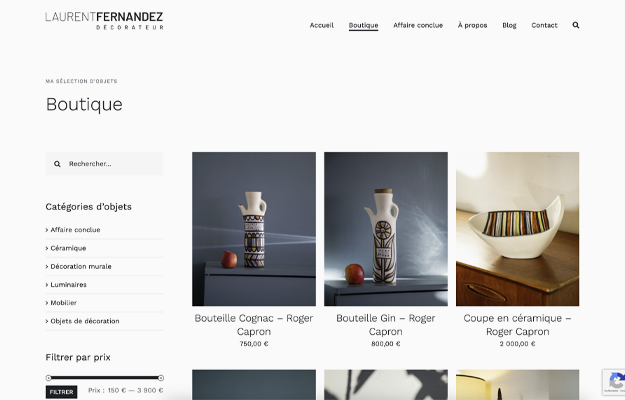Screen dimensions: 625x400
Task: Click the Rechercher search input field
Action: [x=104, y=164]
